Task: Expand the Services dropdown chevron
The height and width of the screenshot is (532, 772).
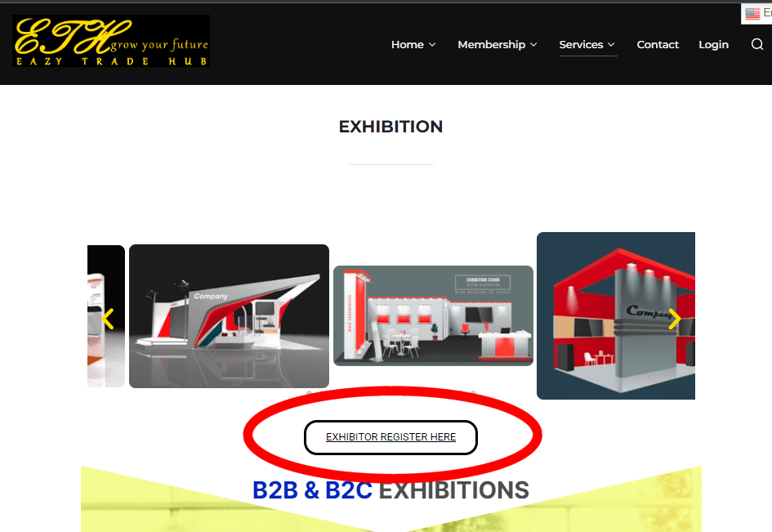Action: coord(611,45)
